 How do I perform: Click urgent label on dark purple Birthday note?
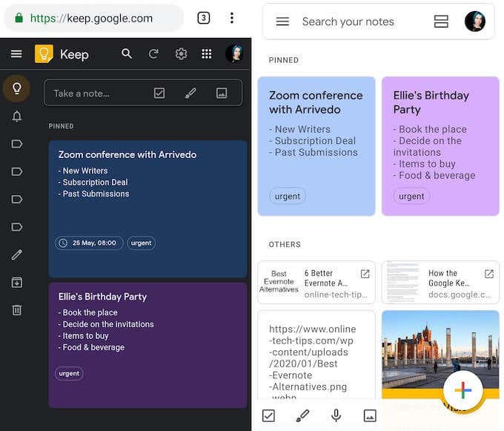click(69, 373)
